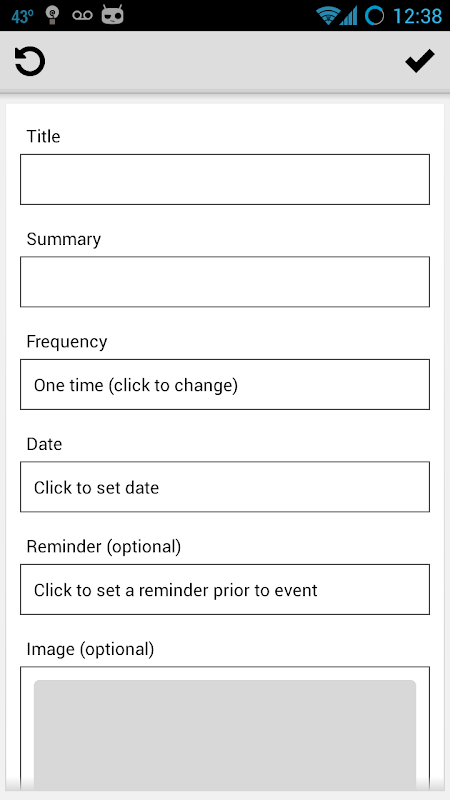The width and height of the screenshot is (450, 800).
Task: Focus the Title text box
Action: pos(225,179)
